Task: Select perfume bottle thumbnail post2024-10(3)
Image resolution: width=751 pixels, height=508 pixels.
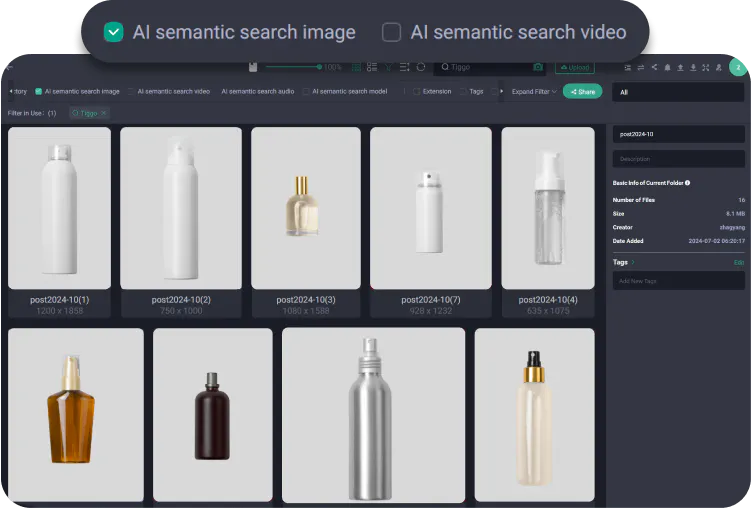Action: coord(306,208)
